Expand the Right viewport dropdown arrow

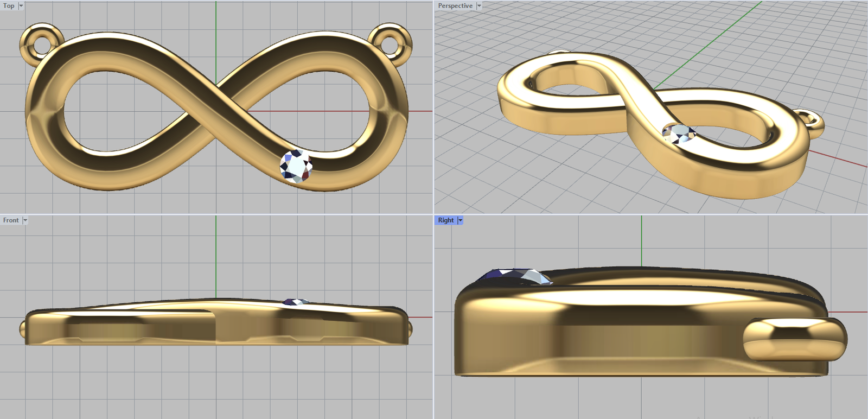(461, 220)
